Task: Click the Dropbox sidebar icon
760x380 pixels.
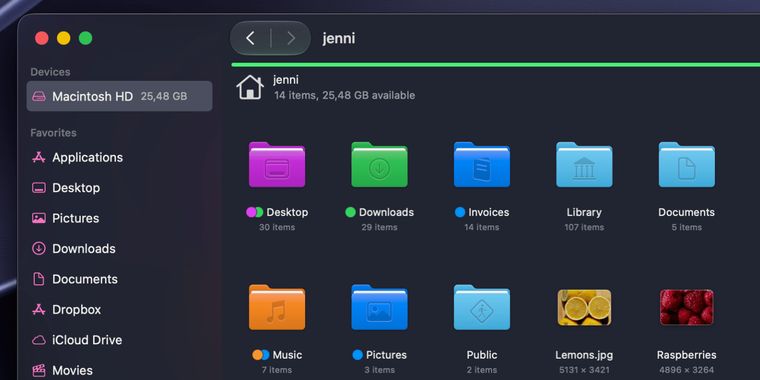Action: 39,309
